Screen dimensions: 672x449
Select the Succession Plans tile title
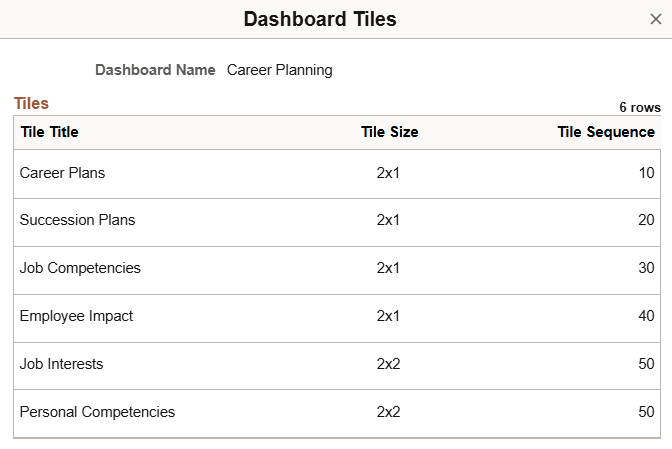pos(77,221)
